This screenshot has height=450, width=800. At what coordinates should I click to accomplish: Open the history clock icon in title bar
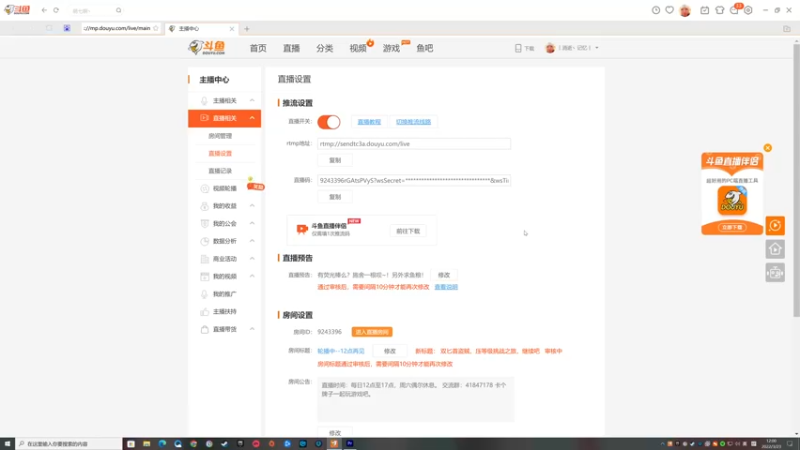pos(656,10)
